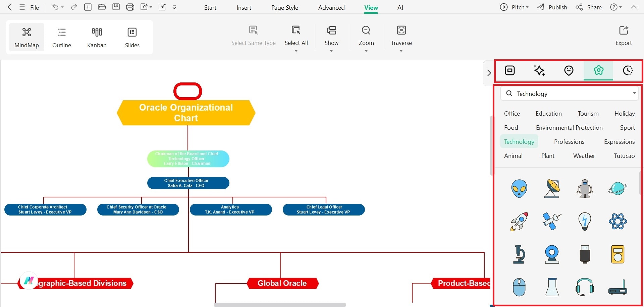Select the View tab
The width and height of the screenshot is (644, 307).
pos(371,7)
